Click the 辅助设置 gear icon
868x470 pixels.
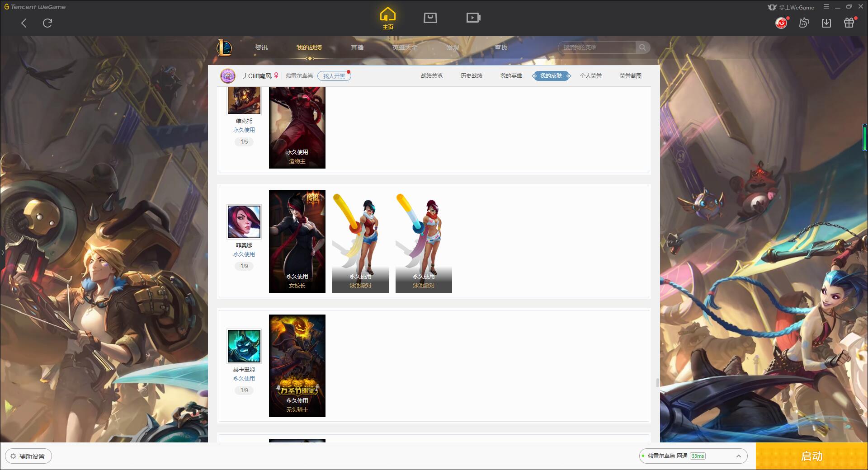14,456
